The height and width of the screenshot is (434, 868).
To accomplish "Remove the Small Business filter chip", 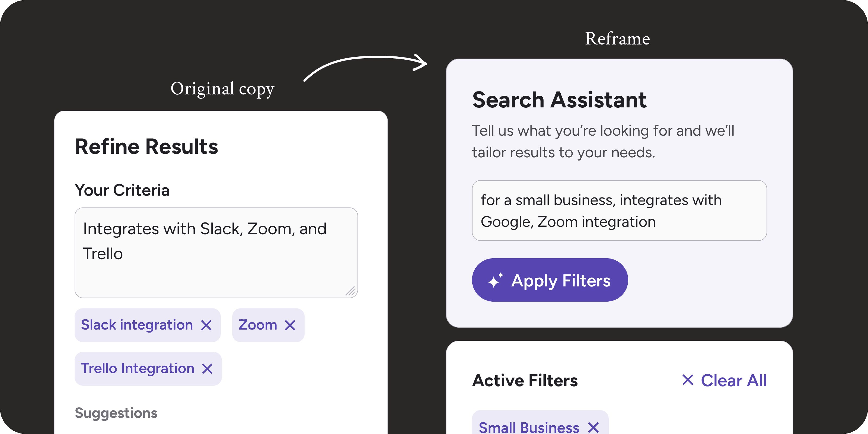I will [x=593, y=427].
